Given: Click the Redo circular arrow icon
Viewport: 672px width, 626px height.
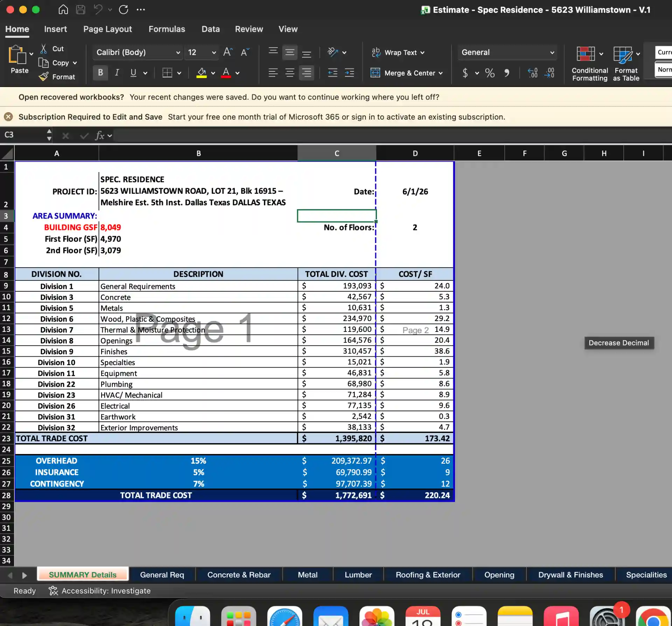Looking at the screenshot, I should (x=123, y=9).
